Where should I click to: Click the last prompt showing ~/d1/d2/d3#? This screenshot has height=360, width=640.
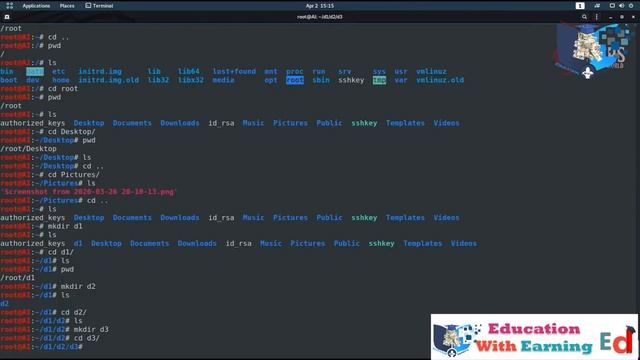[41, 347]
